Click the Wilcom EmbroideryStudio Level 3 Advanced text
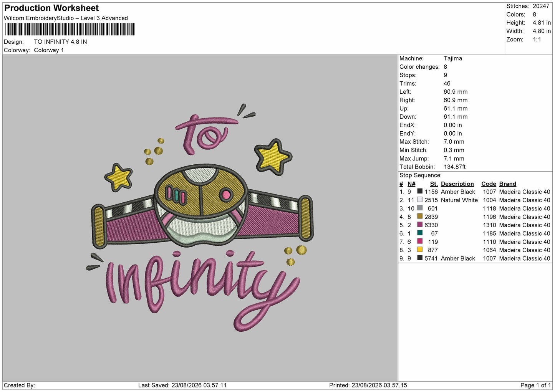The width and height of the screenshot is (555, 392). (66, 18)
